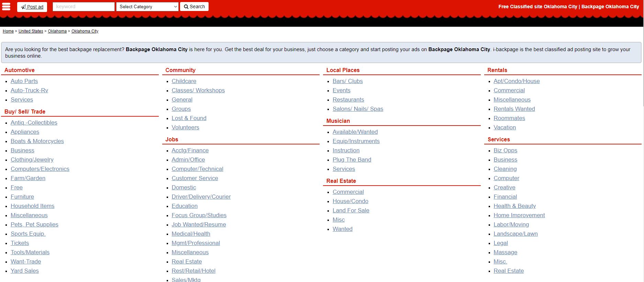
Task: Open Home Improvement services
Action: (x=520, y=215)
